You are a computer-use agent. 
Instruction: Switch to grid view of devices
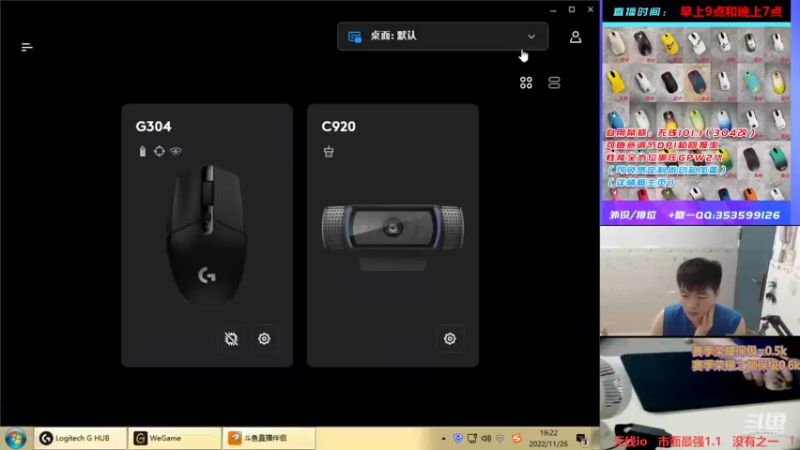pyautogui.click(x=526, y=83)
